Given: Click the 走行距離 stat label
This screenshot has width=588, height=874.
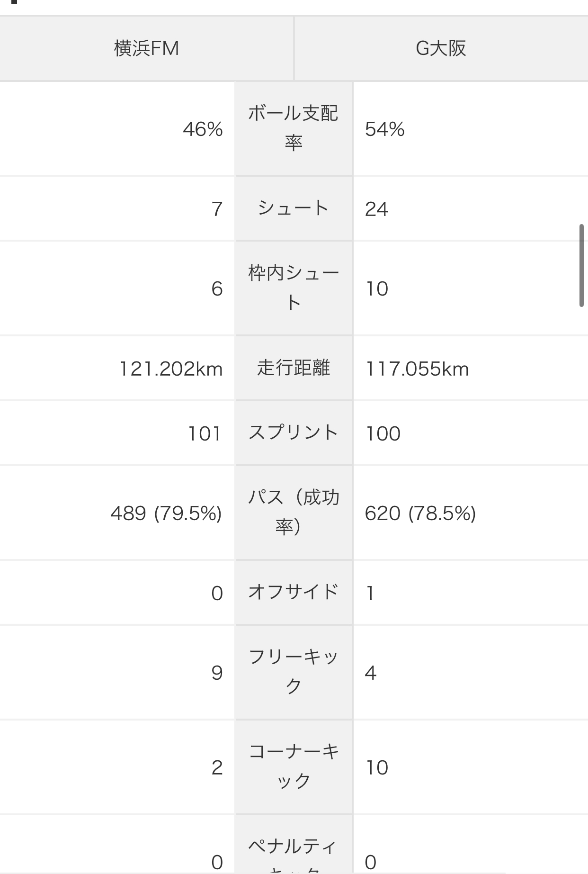Looking at the screenshot, I should 294,368.
